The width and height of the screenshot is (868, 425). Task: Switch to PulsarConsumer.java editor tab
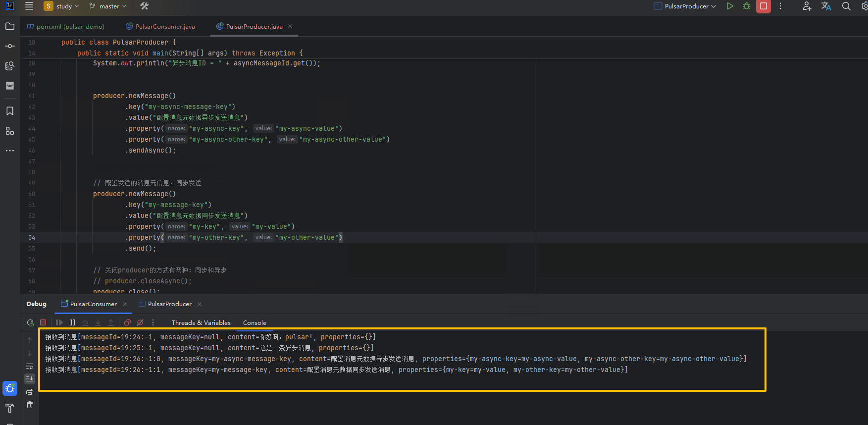pyautogui.click(x=160, y=26)
